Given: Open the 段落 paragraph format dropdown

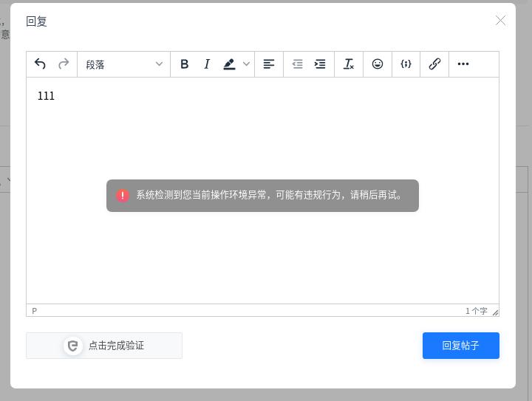Looking at the screenshot, I should [123, 64].
